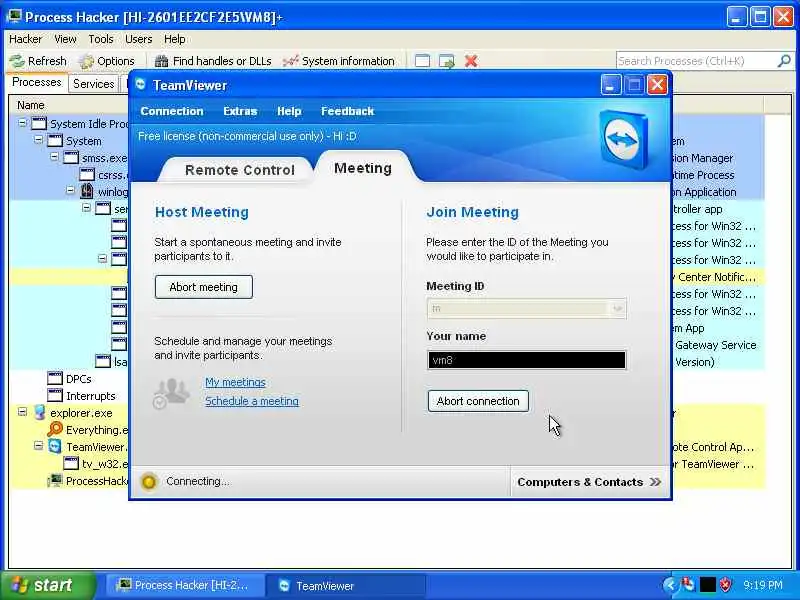Switch to the Services tab

pos(93,84)
